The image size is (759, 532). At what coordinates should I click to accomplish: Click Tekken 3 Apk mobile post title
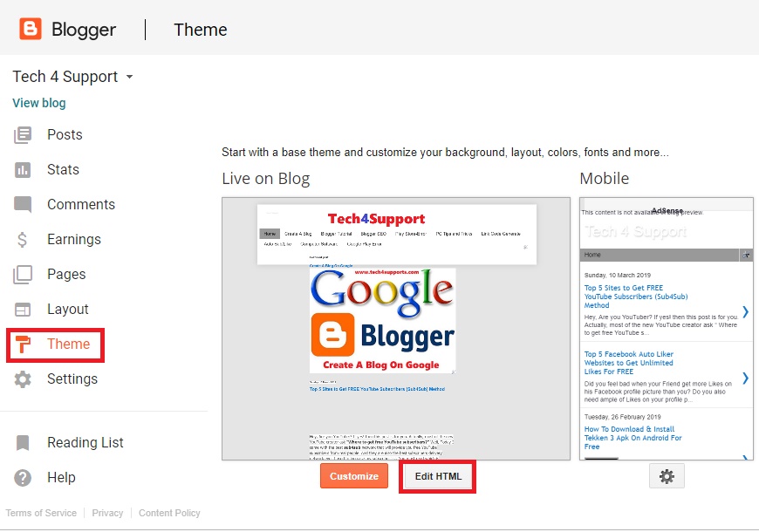(x=632, y=438)
